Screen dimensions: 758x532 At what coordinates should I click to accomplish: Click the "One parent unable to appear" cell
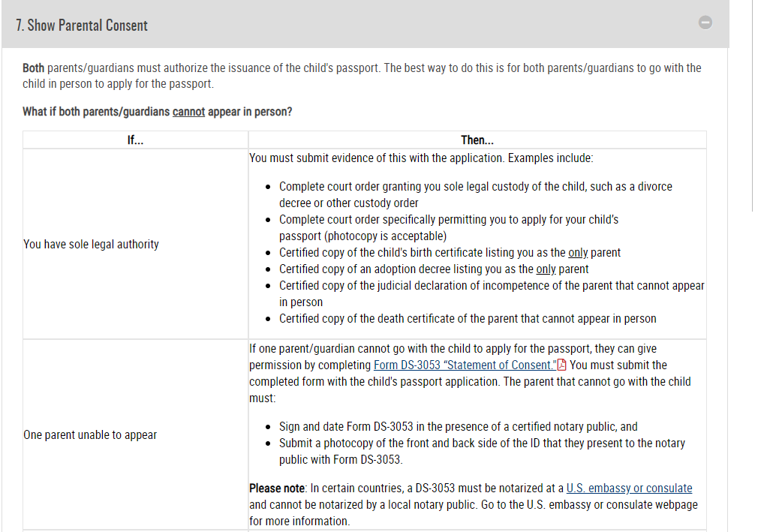135,434
